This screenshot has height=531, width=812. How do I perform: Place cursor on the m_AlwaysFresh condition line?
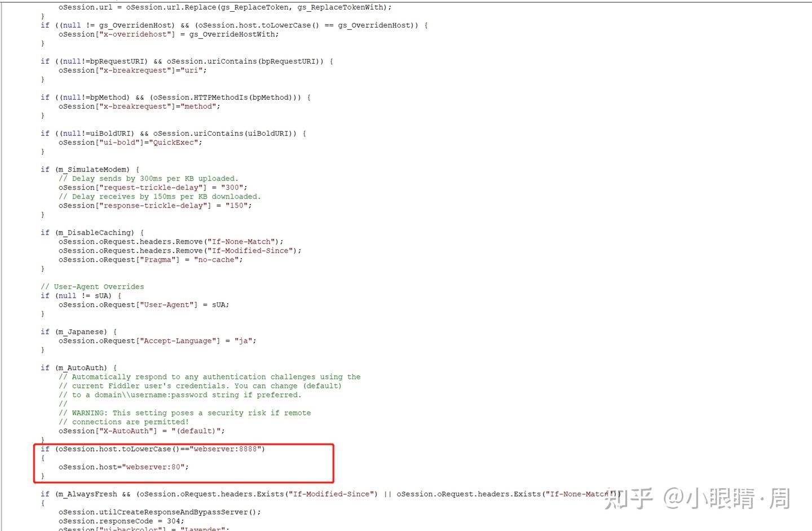[x=330, y=494]
